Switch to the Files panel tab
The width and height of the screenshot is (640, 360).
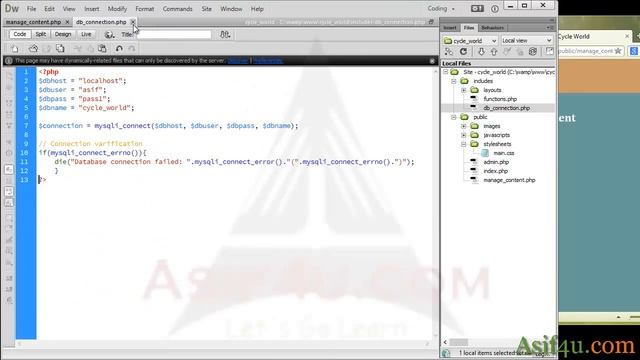[x=469, y=28]
